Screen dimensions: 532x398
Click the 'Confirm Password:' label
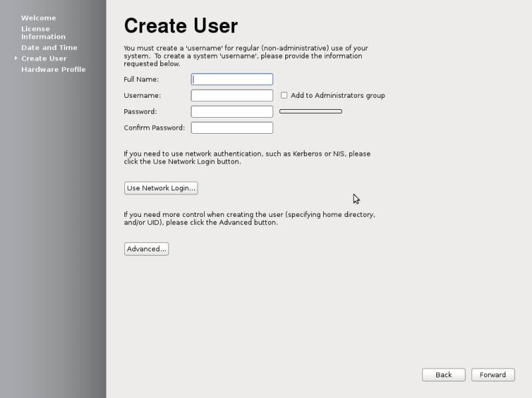point(154,128)
